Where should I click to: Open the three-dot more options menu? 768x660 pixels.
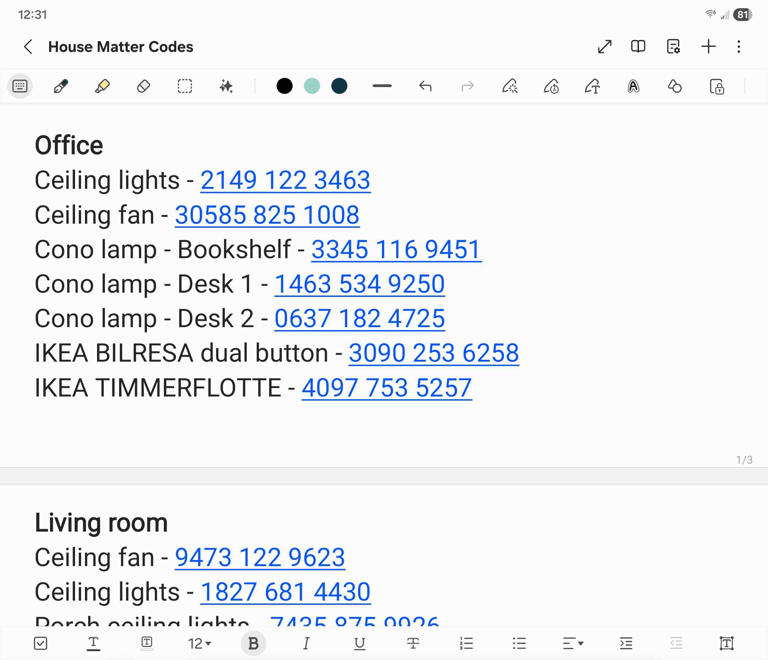739,47
